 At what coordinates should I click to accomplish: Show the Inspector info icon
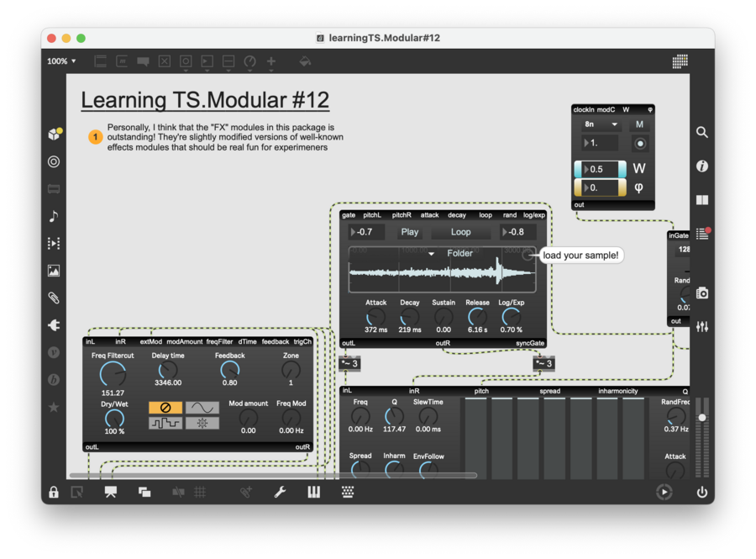point(702,166)
